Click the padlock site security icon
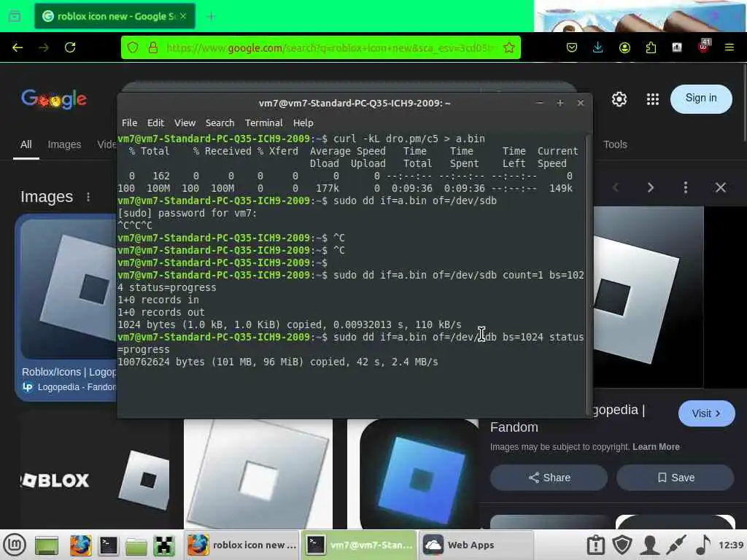The height and width of the screenshot is (560, 747). (x=153, y=47)
